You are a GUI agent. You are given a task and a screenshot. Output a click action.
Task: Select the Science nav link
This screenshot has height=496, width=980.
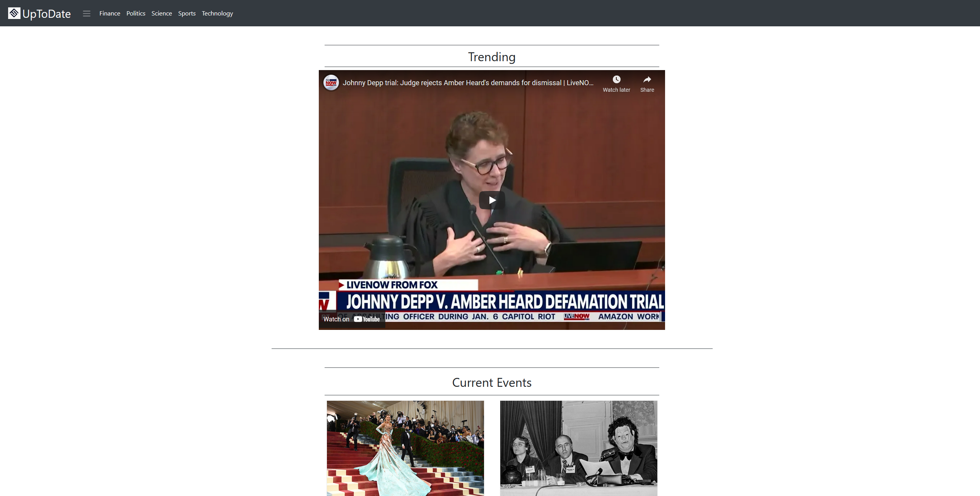pyautogui.click(x=161, y=14)
